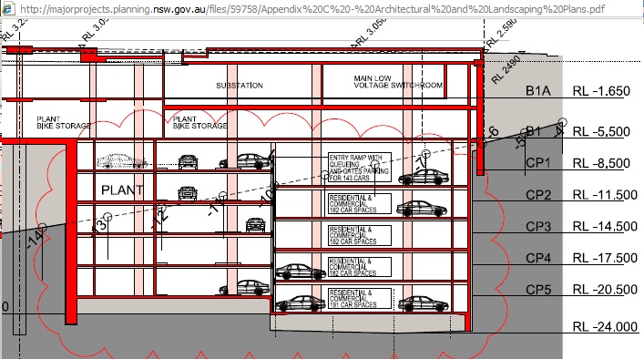Select the majorprojects.planning.nsw.gov.au address field
The height and width of the screenshot is (359, 644).
click(x=312, y=8)
